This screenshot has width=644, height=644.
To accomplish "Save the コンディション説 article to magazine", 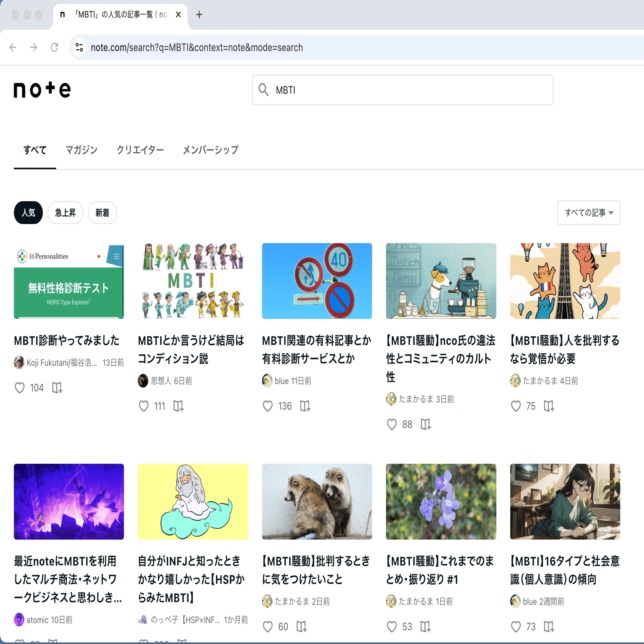I will point(178,406).
